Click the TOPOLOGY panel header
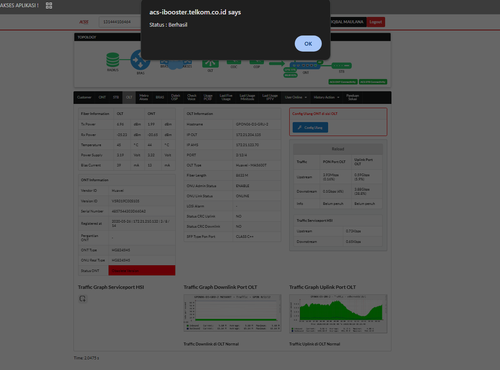The height and width of the screenshot is (370, 500). pos(232,37)
